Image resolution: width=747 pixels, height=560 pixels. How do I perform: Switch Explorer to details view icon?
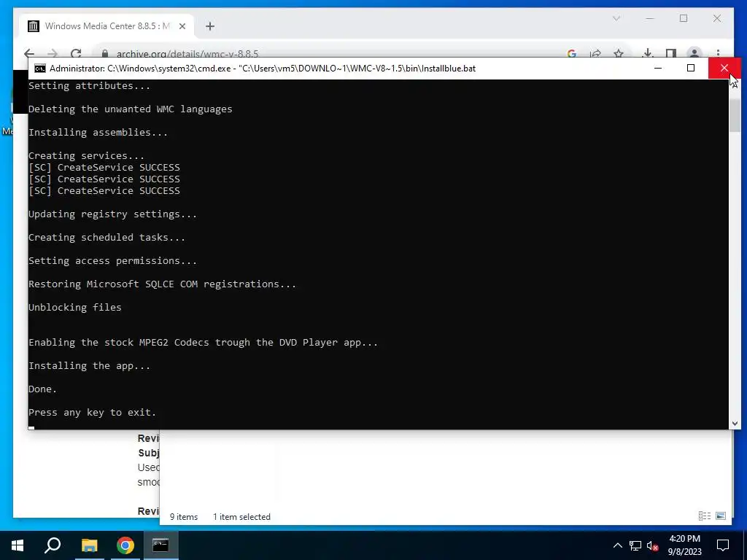click(705, 516)
